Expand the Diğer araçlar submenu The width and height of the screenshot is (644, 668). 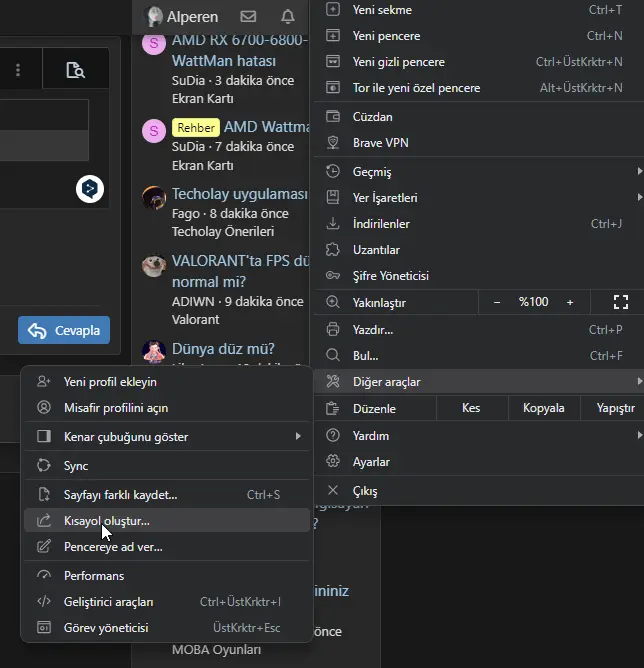tap(479, 382)
